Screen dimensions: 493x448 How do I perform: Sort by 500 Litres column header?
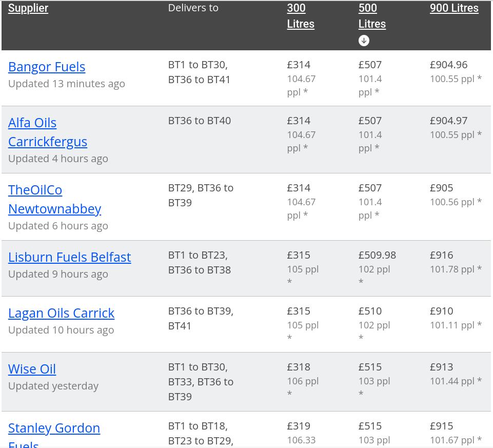click(x=372, y=16)
